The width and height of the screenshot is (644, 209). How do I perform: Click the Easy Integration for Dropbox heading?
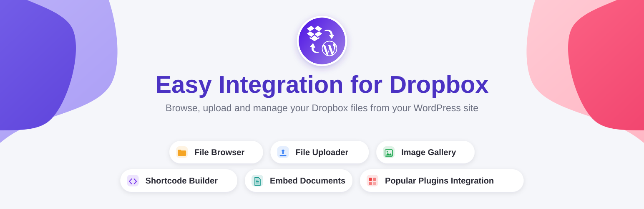point(322,84)
